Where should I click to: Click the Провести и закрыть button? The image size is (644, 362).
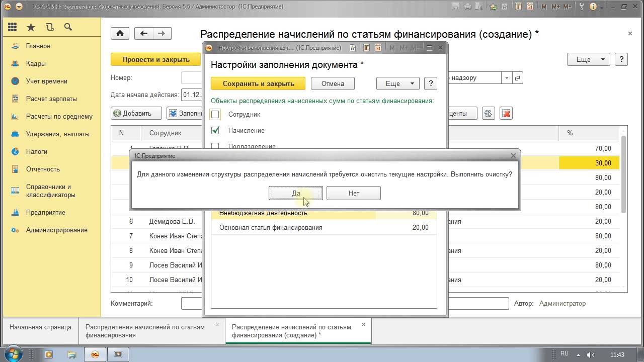click(155, 59)
